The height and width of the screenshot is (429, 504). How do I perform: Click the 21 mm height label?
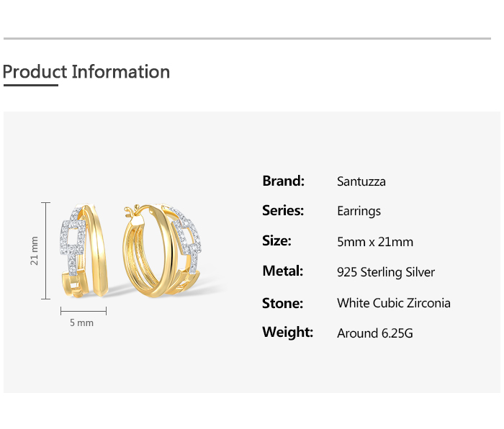click(34, 250)
